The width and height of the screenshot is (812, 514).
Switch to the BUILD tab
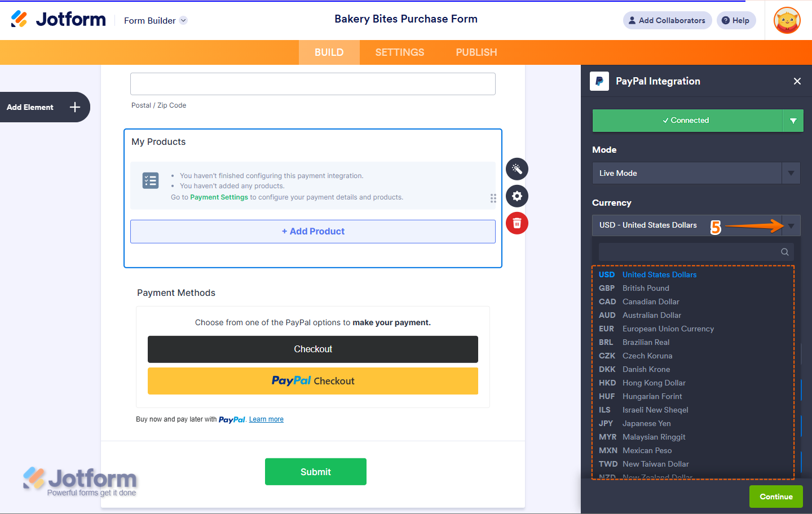pos(329,52)
